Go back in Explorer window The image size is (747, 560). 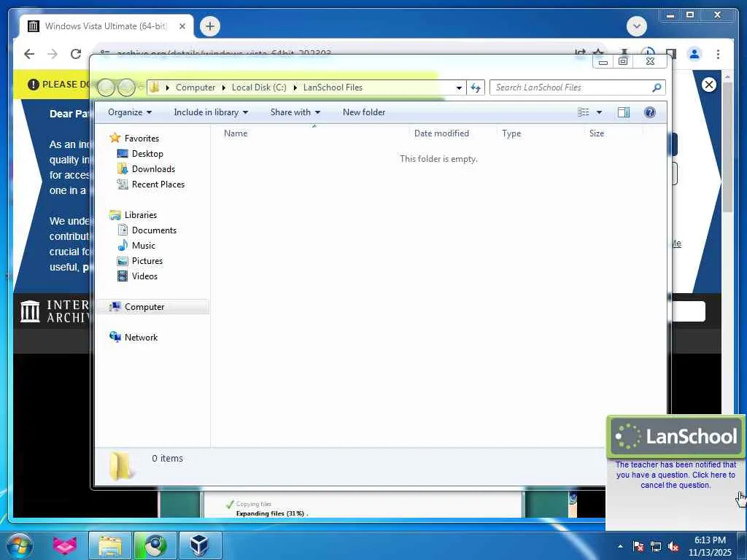(107, 87)
